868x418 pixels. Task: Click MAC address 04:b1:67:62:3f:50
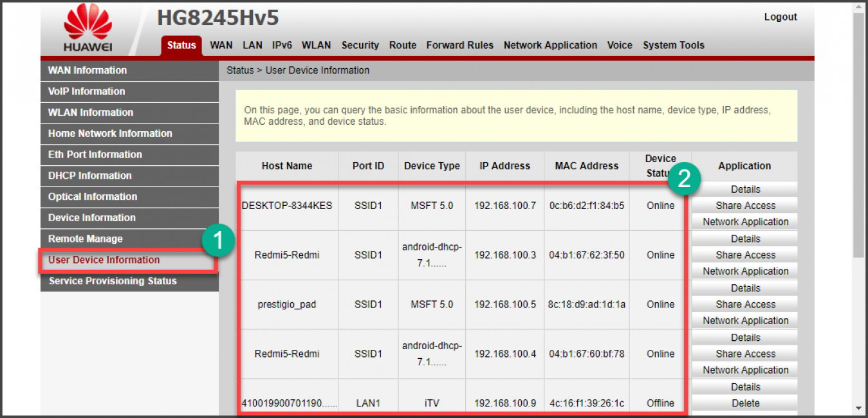[x=586, y=255]
